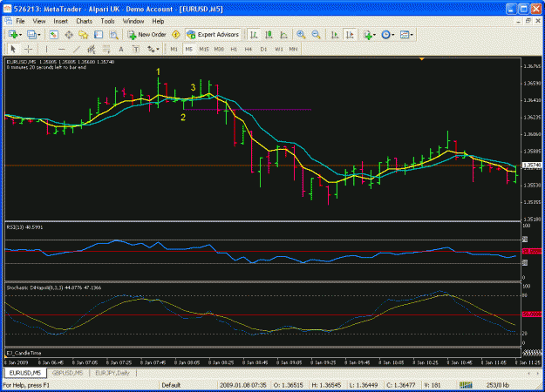Click the 1.35740 current price label

tap(532, 165)
